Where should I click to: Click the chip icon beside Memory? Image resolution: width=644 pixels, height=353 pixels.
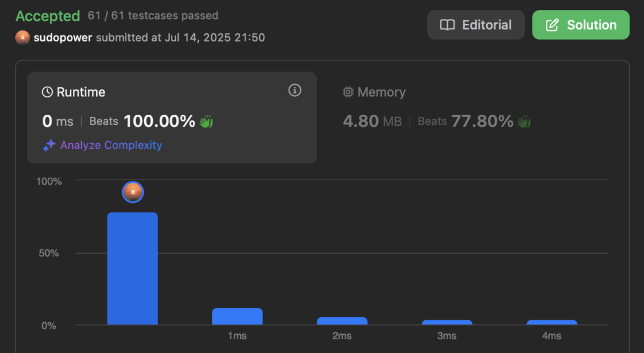(348, 92)
